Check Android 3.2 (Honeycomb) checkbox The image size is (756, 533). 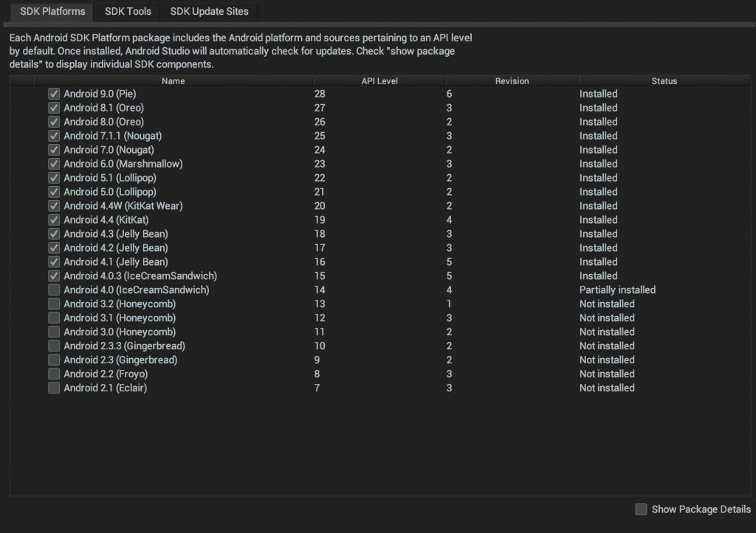coord(53,303)
